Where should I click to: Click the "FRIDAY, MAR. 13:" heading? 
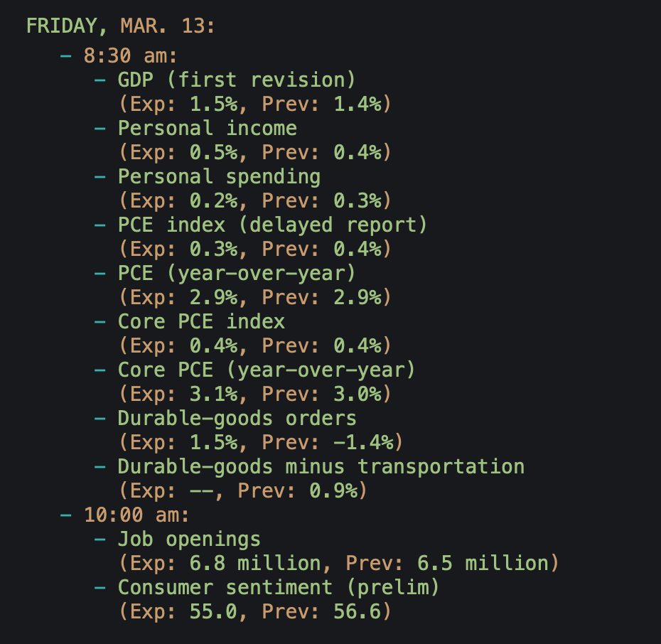[121, 26]
